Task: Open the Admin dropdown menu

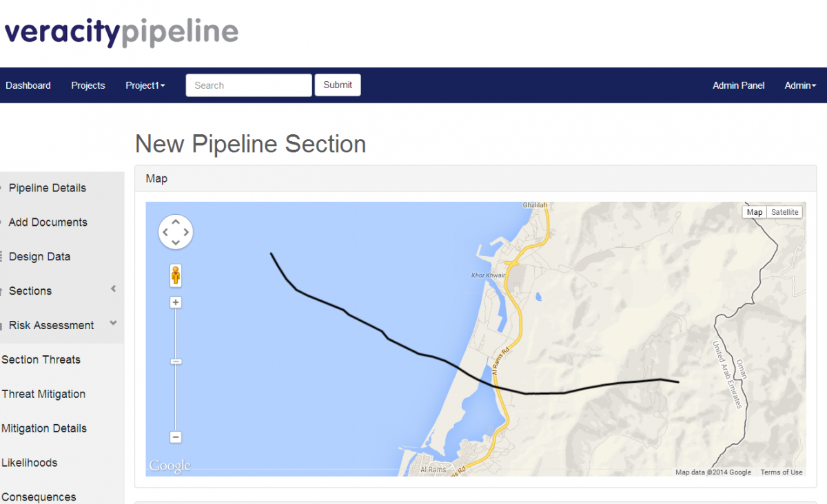Action: click(799, 85)
